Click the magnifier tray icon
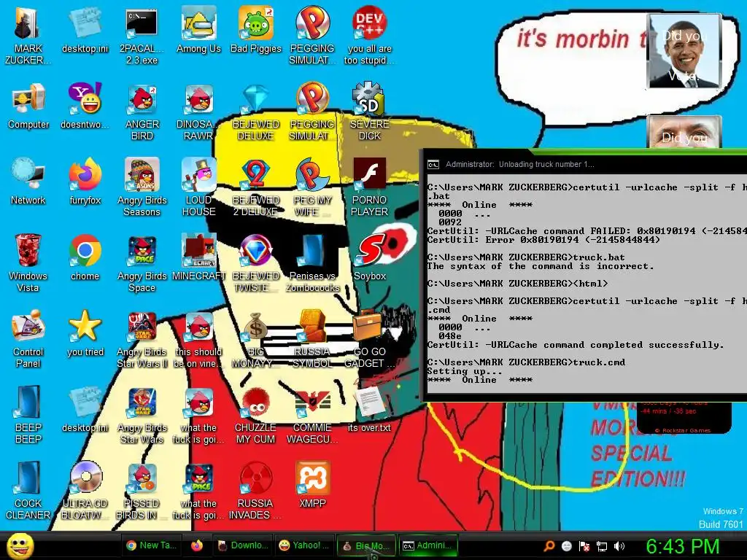 549,546
